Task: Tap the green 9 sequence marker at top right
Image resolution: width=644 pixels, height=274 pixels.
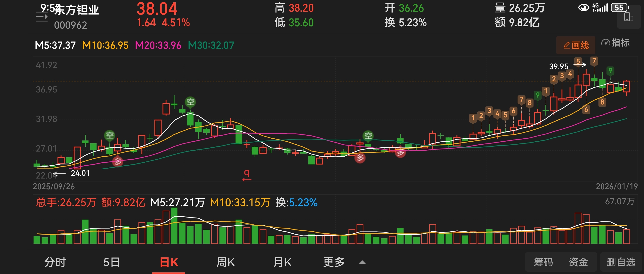Action: click(x=610, y=71)
